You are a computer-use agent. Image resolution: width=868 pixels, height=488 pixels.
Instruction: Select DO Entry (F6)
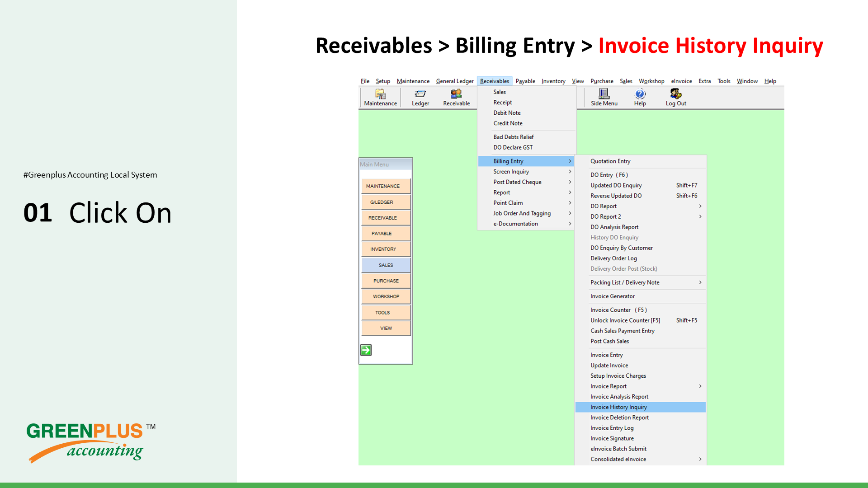pos(641,175)
